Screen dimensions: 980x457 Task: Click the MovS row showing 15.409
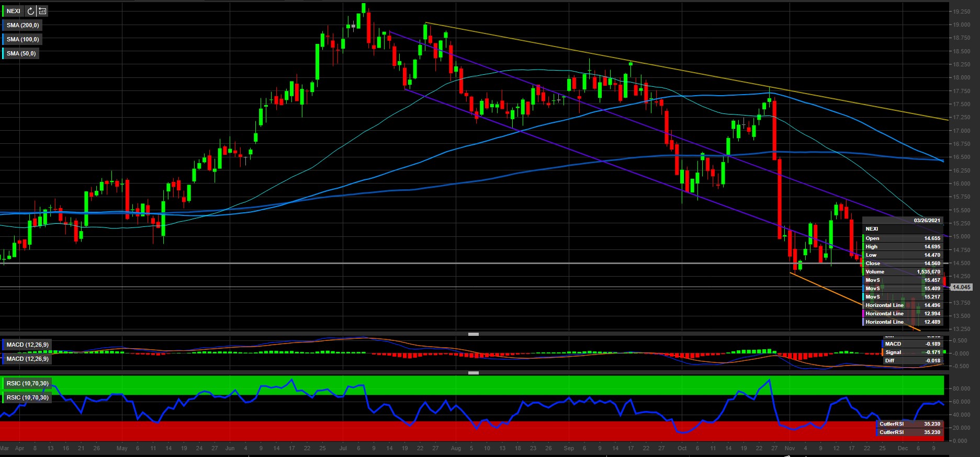click(903, 289)
